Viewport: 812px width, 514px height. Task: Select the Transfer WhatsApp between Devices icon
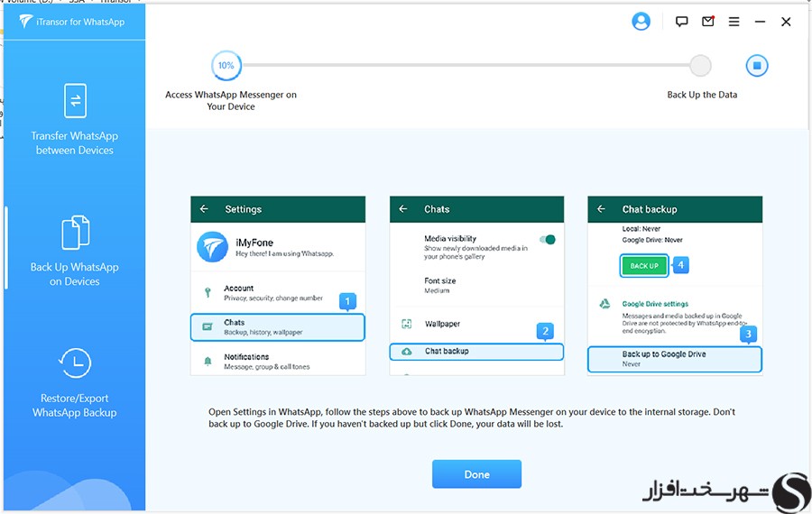pos(75,100)
